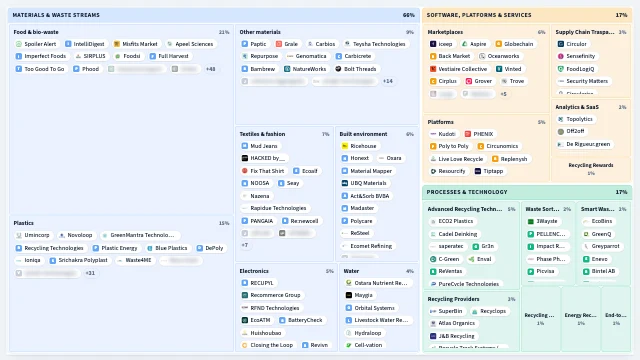Open the Recycling Technologies company chip
This screenshot has width=640, height=360.
[49, 248]
